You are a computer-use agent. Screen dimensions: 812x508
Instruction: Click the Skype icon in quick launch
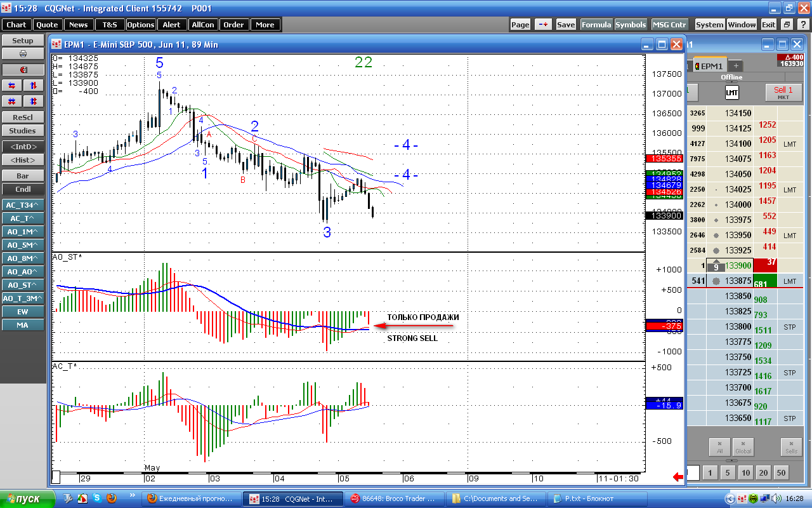tap(97, 498)
